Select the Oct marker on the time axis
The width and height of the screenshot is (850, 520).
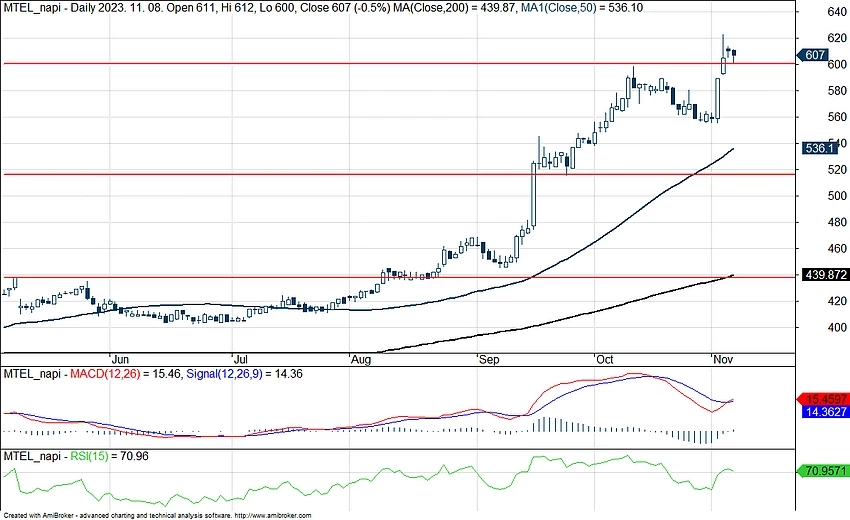(603, 358)
